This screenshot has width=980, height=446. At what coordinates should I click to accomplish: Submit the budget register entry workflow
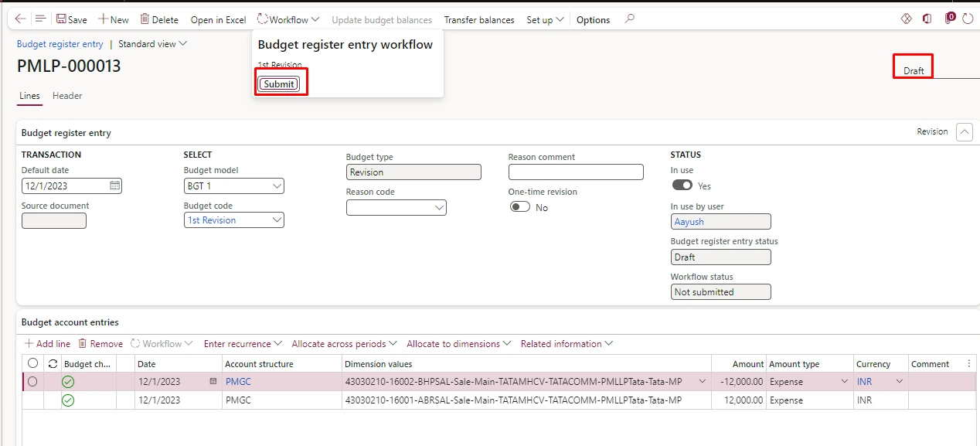[x=278, y=83]
